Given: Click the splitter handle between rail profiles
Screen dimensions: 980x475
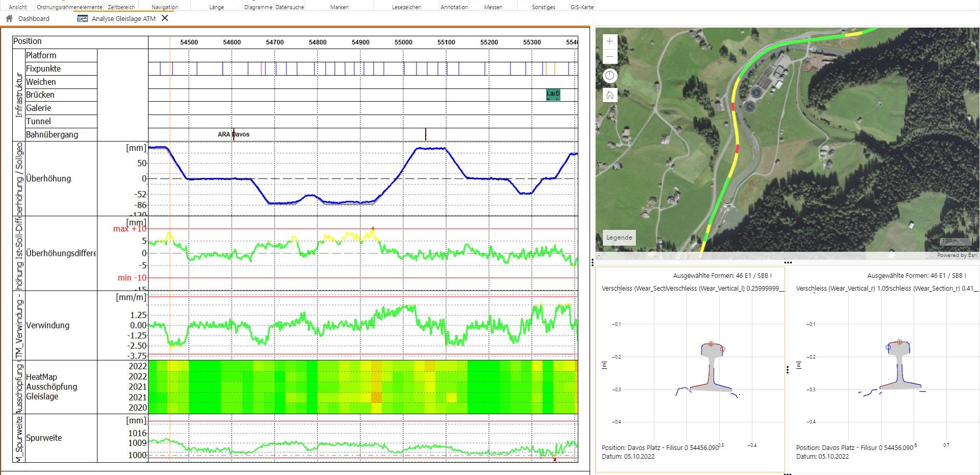Looking at the screenshot, I should (788, 369).
